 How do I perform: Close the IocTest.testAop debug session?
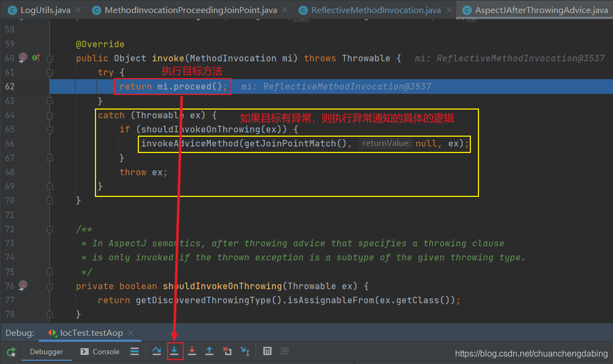[131, 333]
